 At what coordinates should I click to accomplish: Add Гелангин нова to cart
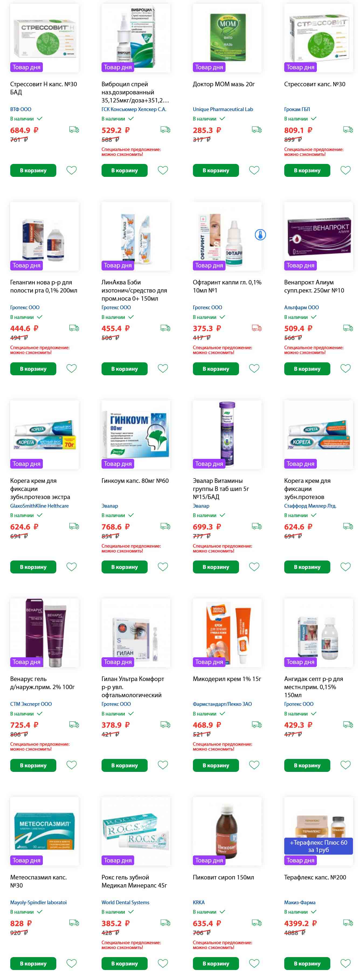(33, 369)
